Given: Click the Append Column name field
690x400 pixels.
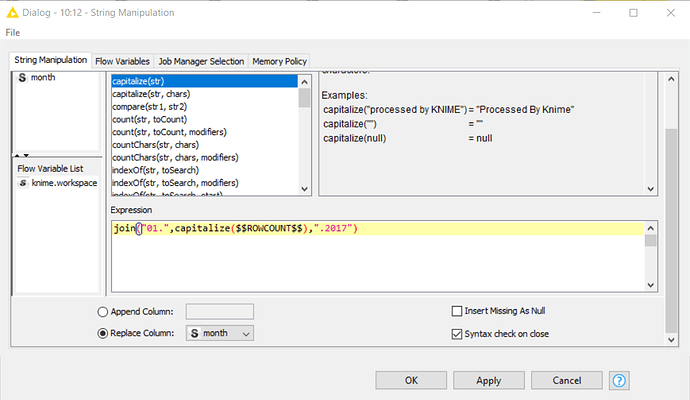Looking at the screenshot, I should [220, 312].
